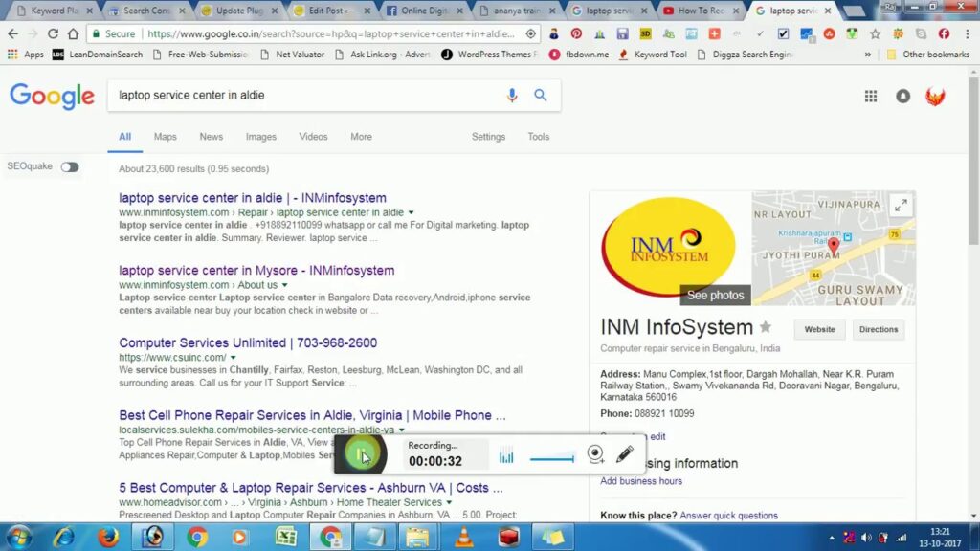980x551 pixels.
Task: Click the Directions button
Action: pos(879,329)
